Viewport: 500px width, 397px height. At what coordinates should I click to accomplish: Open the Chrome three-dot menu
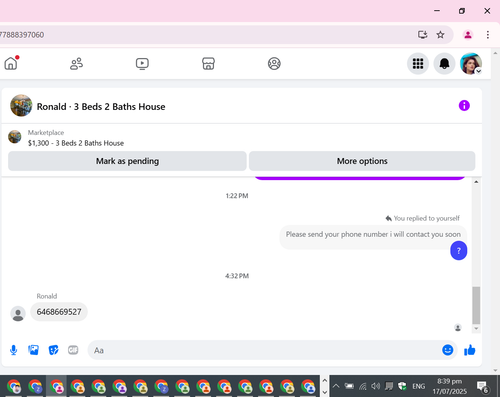488,35
